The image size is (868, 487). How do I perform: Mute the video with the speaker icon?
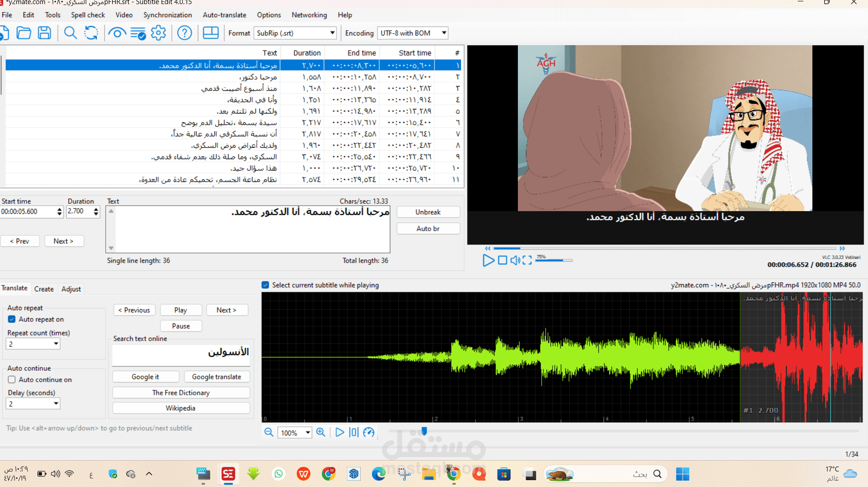pos(515,260)
